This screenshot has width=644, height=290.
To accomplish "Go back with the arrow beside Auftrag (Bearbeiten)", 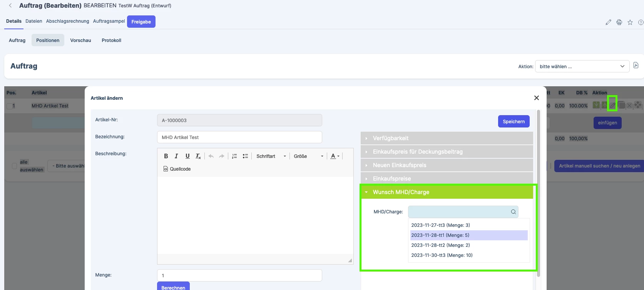I will [x=10, y=5].
